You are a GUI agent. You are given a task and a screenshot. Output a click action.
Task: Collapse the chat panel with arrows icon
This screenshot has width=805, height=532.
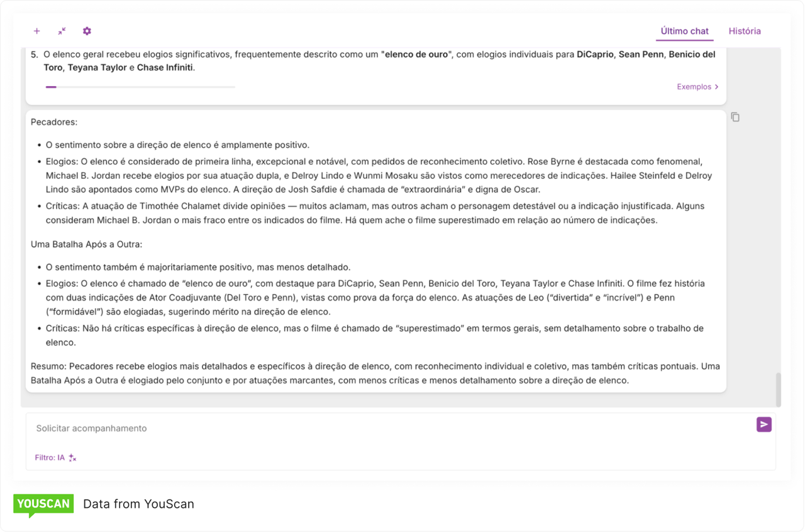62,31
